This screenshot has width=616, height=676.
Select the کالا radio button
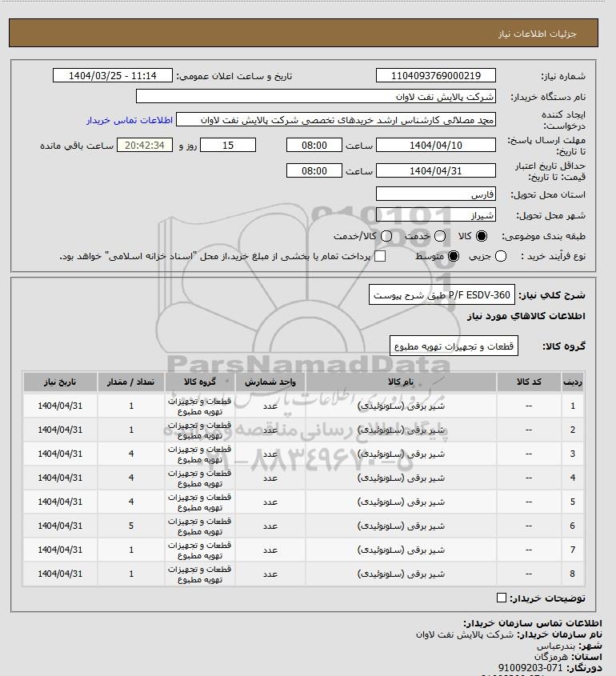(481, 236)
